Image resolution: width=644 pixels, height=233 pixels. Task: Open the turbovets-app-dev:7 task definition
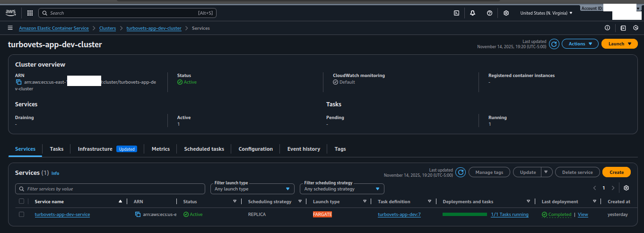click(x=399, y=215)
